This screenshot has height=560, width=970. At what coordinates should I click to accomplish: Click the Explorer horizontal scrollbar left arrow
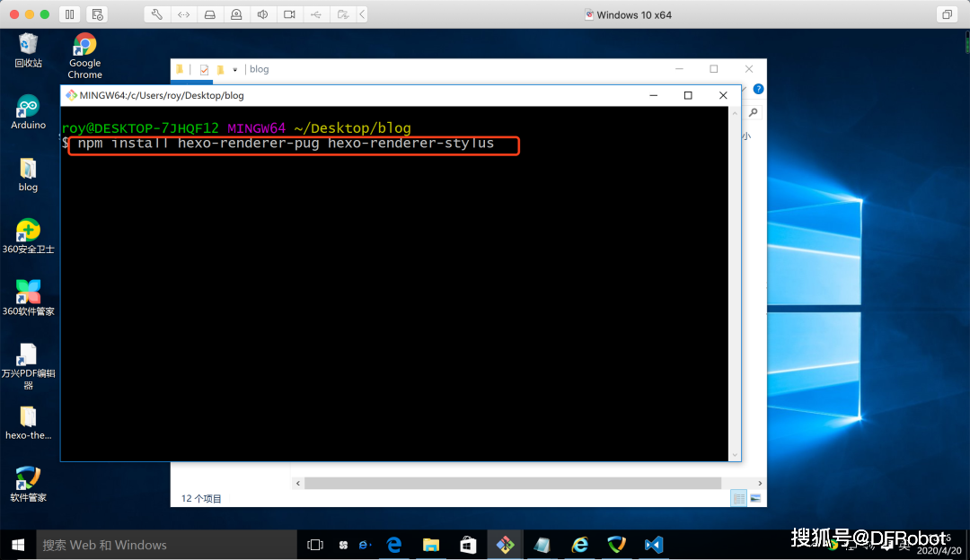click(x=298, y=484)
